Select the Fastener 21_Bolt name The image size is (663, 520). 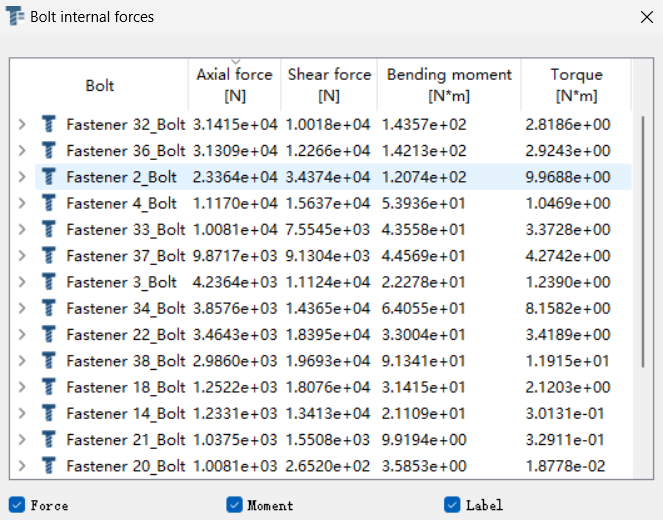126,439
